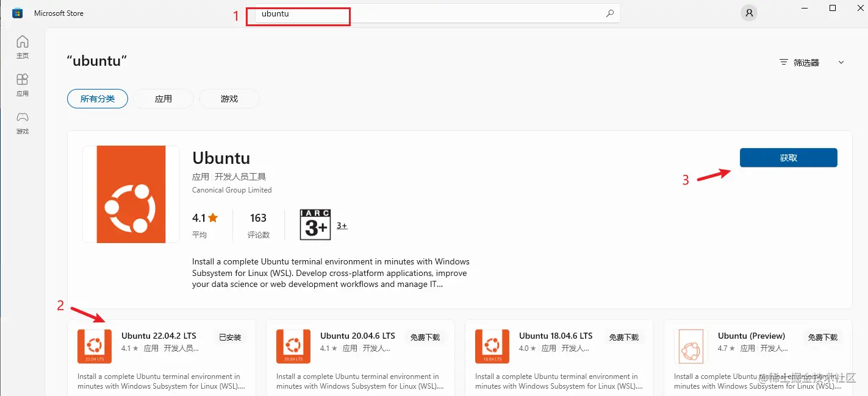Viewport: 868px width, 396px height.
Task: Click 免费下载 on Ubuntu 18.04.6 LTS
Action: (x=624, y=337)
